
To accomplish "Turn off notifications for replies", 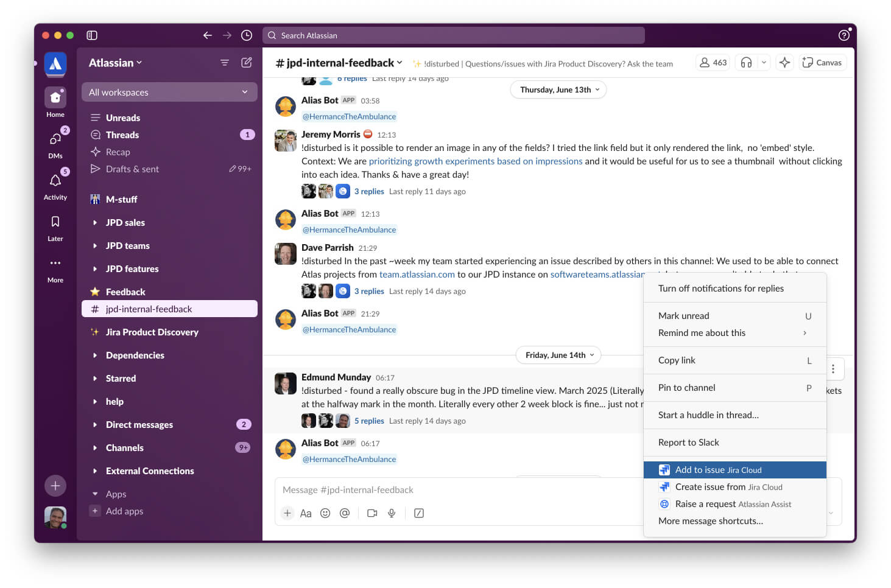I will pos(720,288).
